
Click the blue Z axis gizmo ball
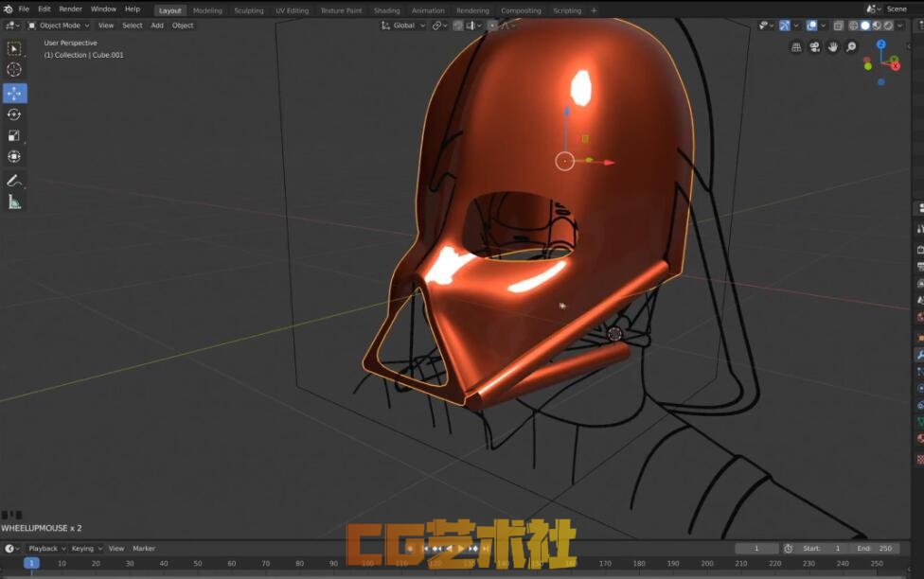881,44
